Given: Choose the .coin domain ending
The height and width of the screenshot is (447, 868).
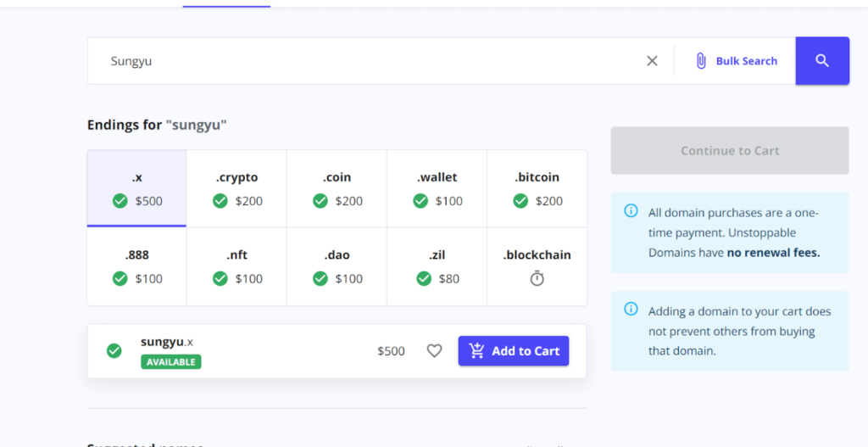Looking at the screenshot, I should pos(337,188).
